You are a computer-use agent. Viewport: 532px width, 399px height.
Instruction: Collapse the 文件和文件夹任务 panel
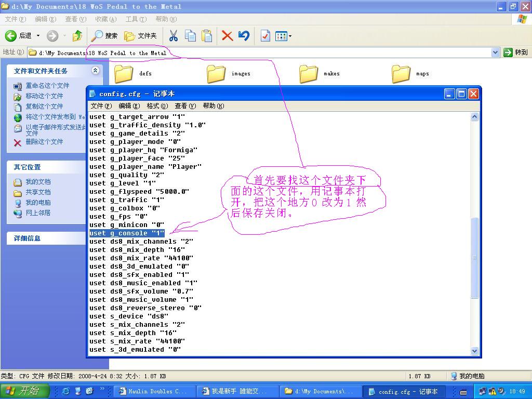point(95,71)
